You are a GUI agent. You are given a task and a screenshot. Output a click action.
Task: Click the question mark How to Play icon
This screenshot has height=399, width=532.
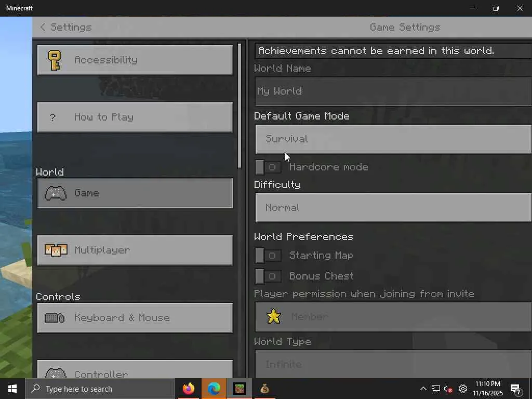click(x=52, y=117)
